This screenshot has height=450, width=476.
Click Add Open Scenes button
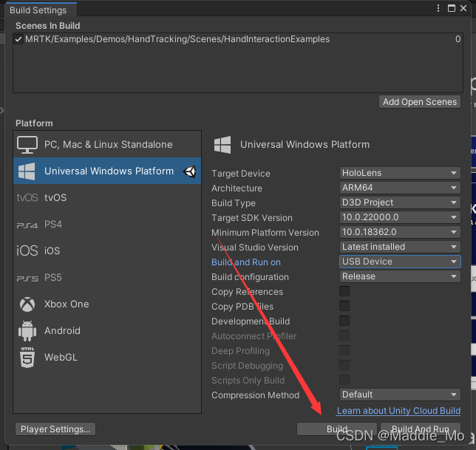[x=420, y=102]
